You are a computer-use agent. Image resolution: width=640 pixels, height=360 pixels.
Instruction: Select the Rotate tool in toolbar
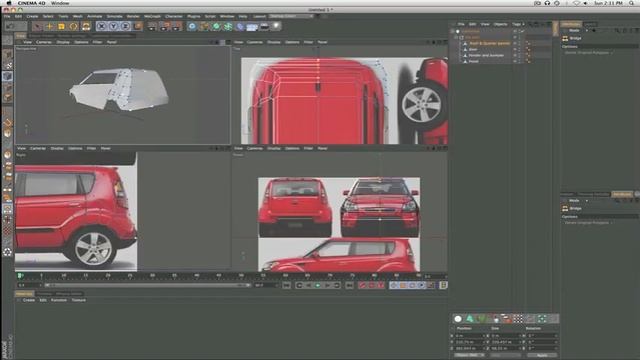[73, 27]
